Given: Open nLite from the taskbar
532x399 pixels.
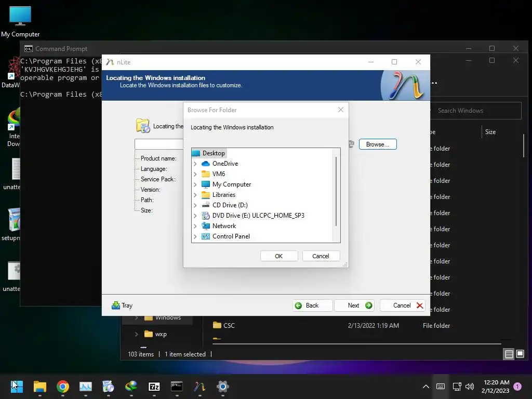Looking at the screenshot, I should coord(200,387).
